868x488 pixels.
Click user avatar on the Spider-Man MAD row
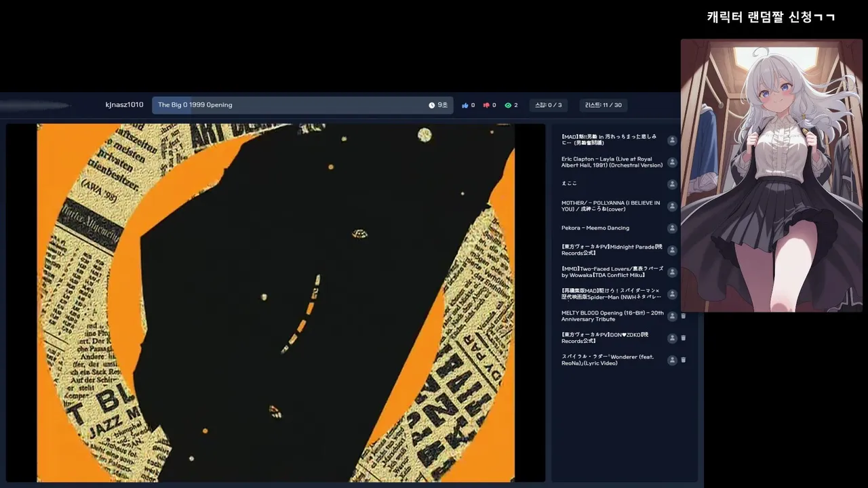pos(672,294)
